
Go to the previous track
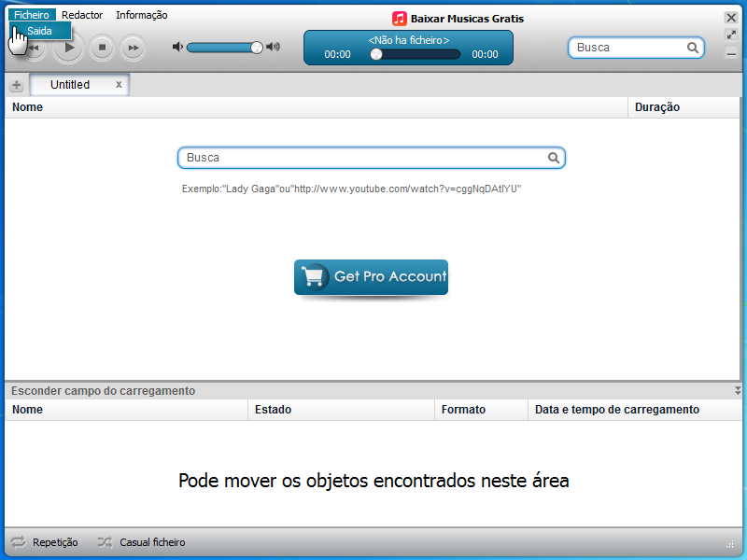35,47
